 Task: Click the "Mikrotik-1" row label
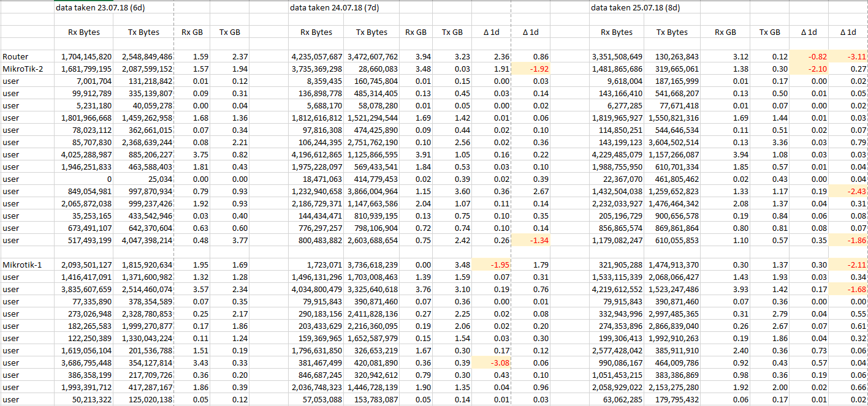click(x=22, y=265)
